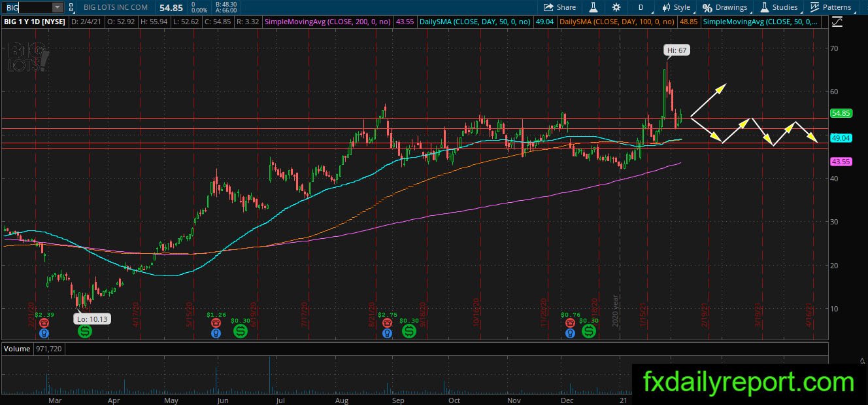
Task: Open the Studies menu
Action: pos(778,7)
